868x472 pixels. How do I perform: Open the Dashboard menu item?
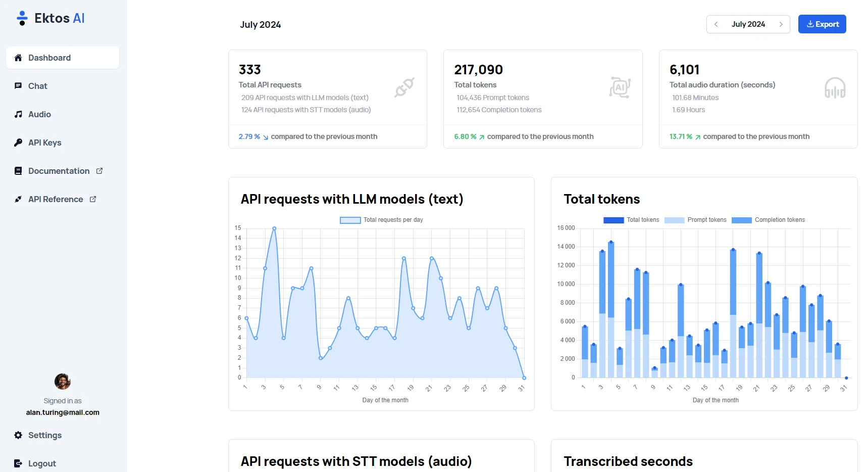63,58
